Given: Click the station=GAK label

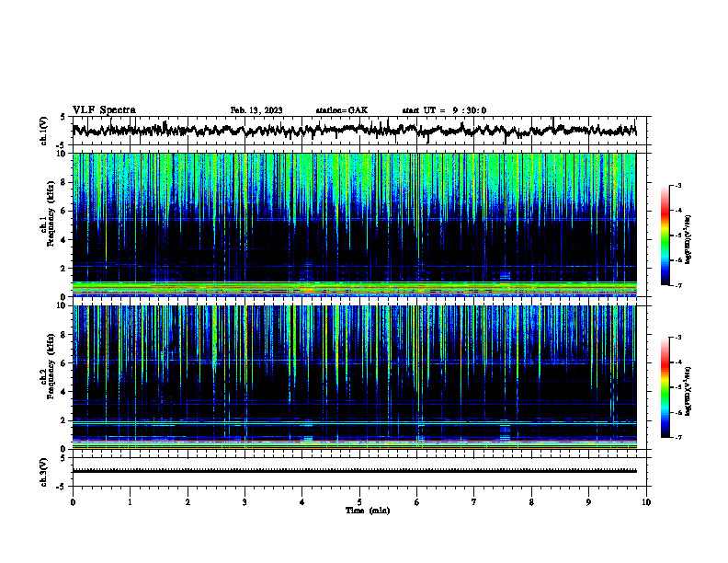Looking at the screenshot, I should pyautogui.click(x=342, y=110).
